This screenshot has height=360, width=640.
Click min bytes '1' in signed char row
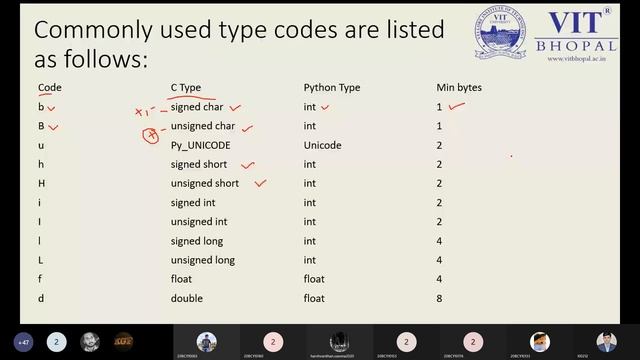tap(439, 107)
